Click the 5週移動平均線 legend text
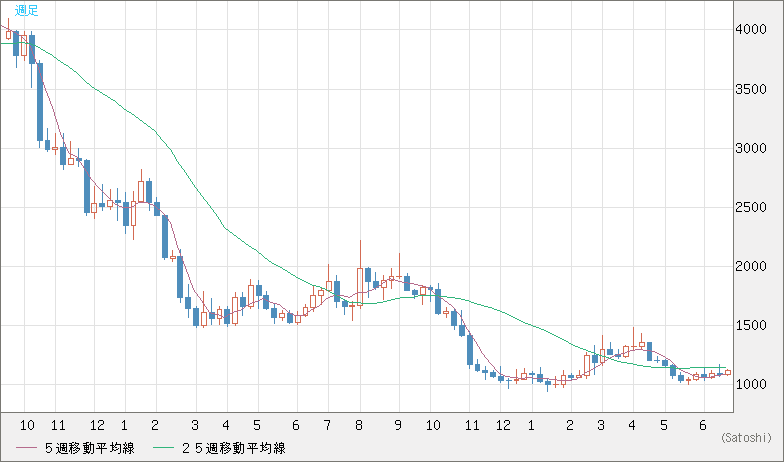Image resolution: width=784 pixels, height=462 pixels. coord(90,448)
